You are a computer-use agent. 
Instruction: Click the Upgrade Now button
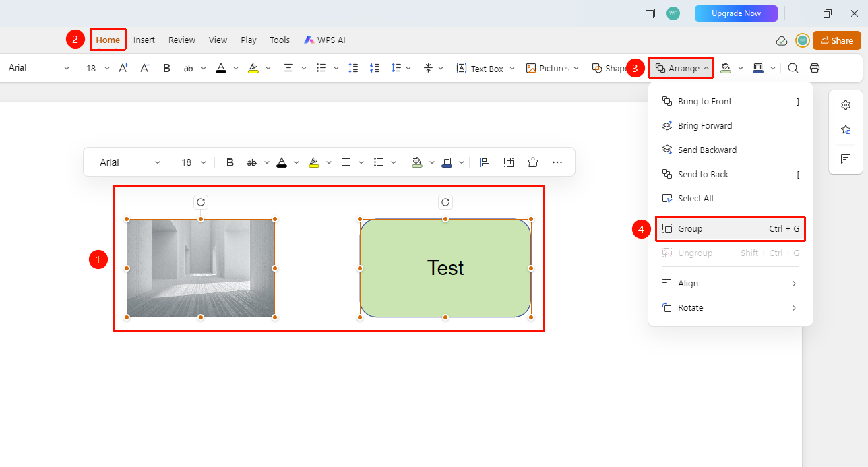(736, 13)
